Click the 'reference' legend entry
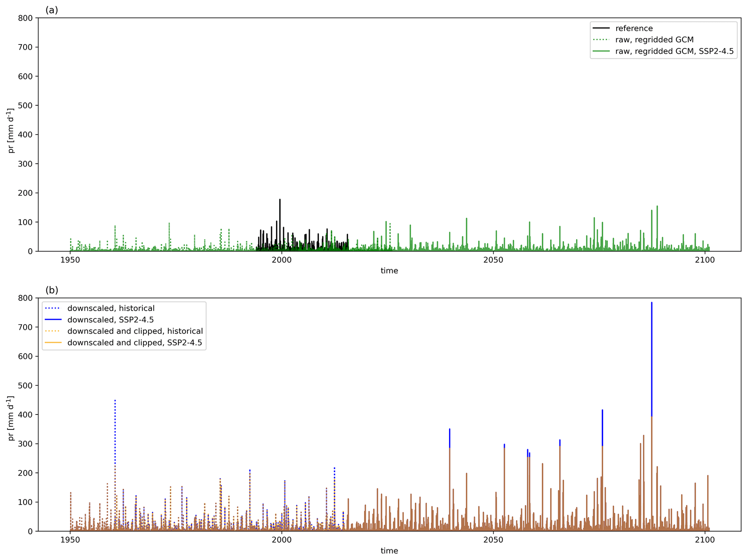Image resolution: width=748 pixels, height=560 pixels. pyautogui.click(x=634, y=28)
